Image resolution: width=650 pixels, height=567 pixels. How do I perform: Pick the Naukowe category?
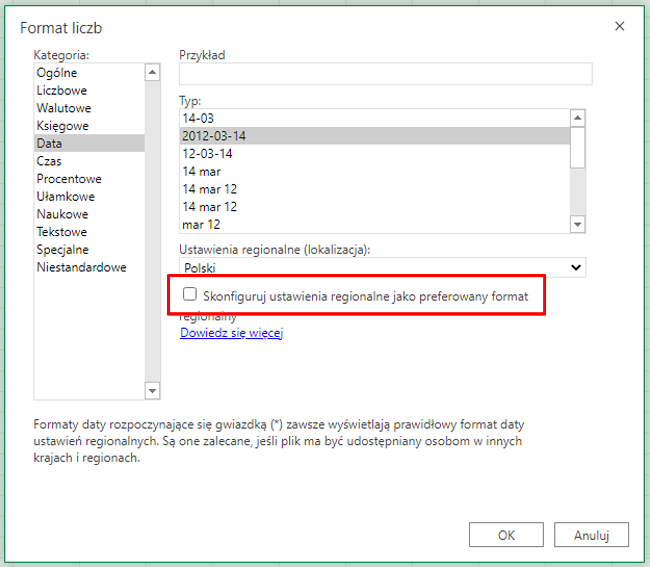pyautogui.click(x=89, y=214)
